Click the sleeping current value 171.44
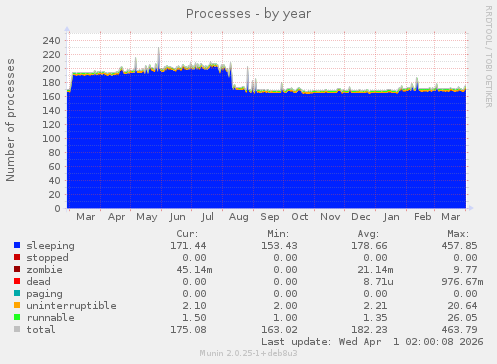Screen dimensions: 497x364 coord(188,246)
